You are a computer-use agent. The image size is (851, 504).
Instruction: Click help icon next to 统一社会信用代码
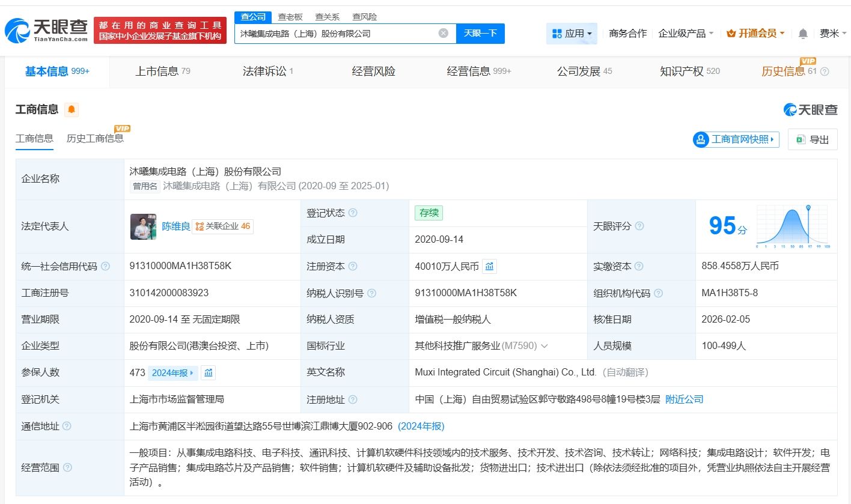point(106,266)
